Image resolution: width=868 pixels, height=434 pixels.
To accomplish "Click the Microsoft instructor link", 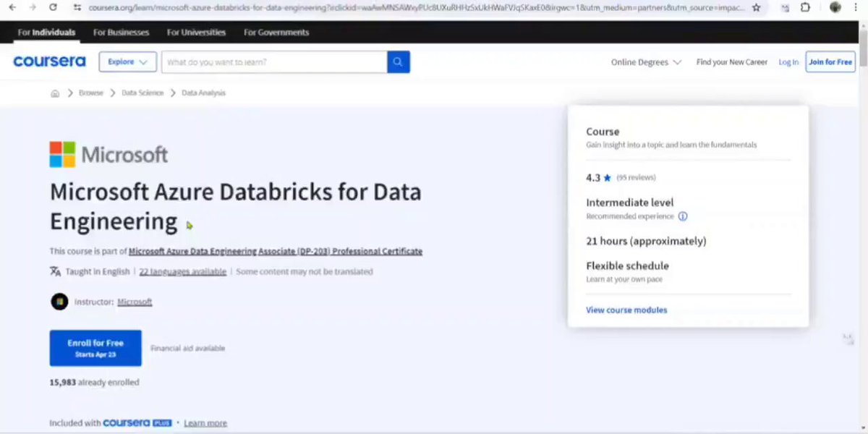I will point(135,302).
